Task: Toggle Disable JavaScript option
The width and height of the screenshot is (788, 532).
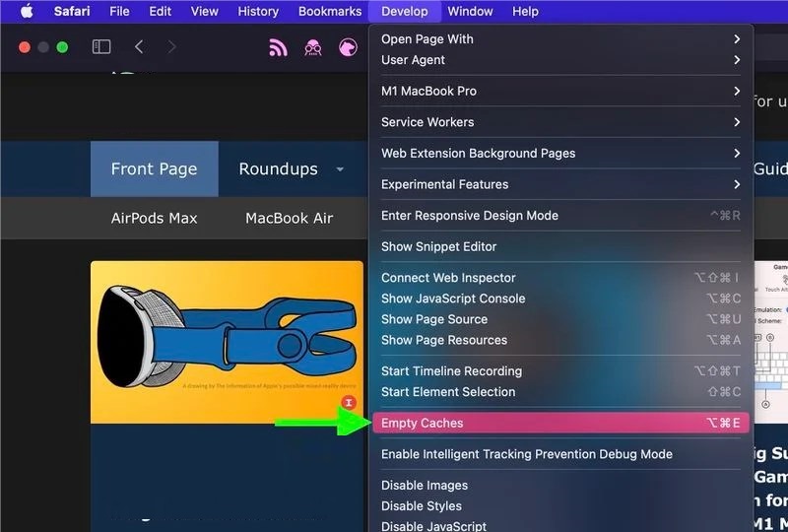Action: (560, 525)
